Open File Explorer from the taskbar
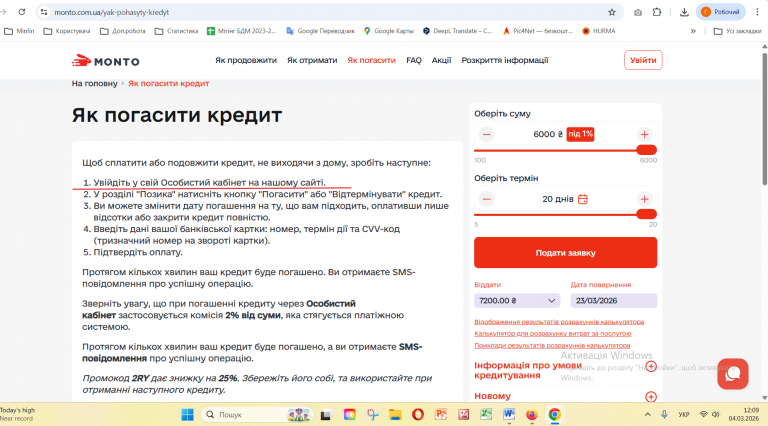The width and height of the screenshot is (768, 426). [x=395, y=415]
